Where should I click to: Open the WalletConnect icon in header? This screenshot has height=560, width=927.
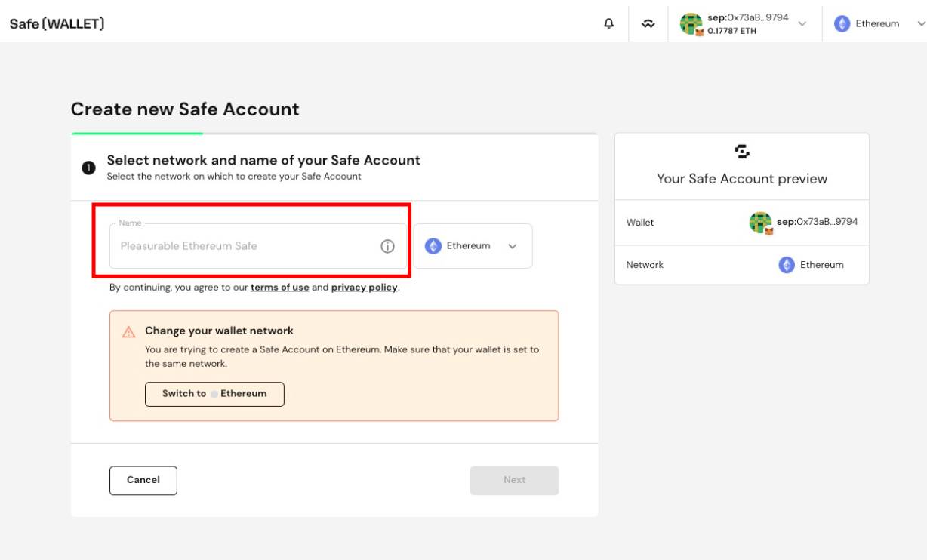648,23
